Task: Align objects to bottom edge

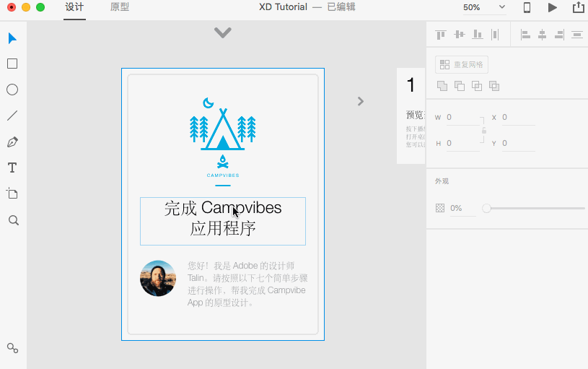Action: pos(477,35)
